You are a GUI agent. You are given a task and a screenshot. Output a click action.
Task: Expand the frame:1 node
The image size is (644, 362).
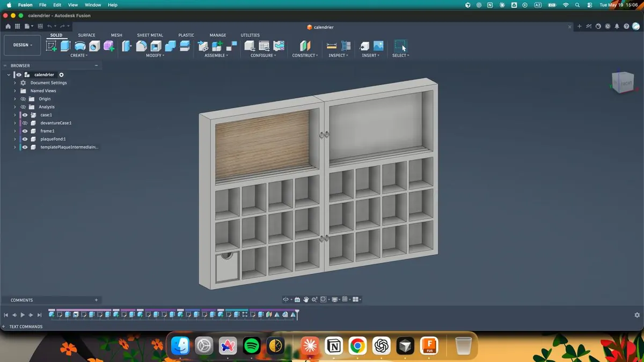15,131
